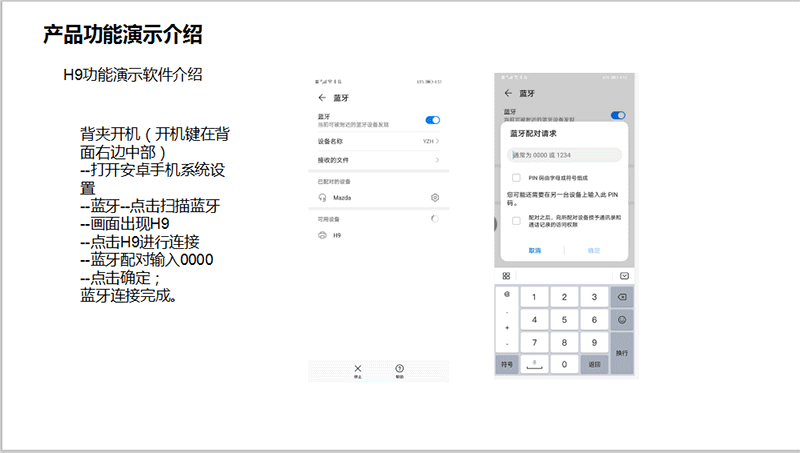Tap the back arrow on left Bluetooth screen

coord(321,98)
